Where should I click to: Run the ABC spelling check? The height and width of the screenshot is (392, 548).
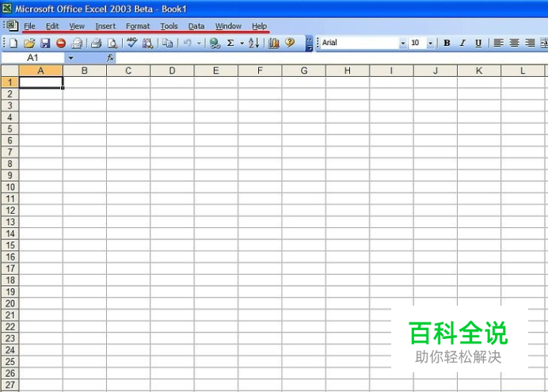coord(131,43)
